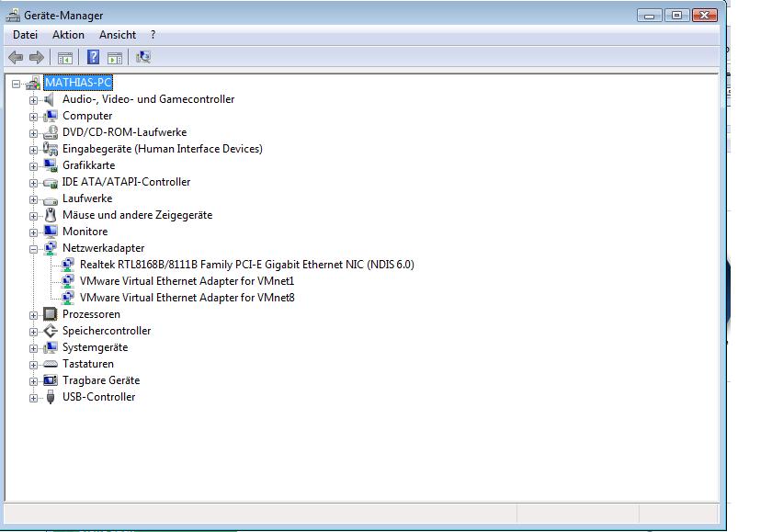This screenshot has height=532, width=772.
Task: Close the Geräte-Manager window
Action: [x=705, y=16]
